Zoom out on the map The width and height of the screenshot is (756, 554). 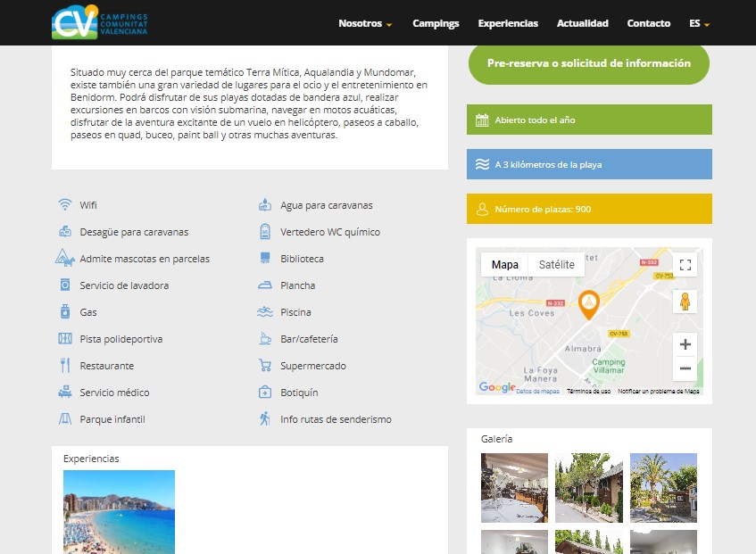(x=685, y=368)
